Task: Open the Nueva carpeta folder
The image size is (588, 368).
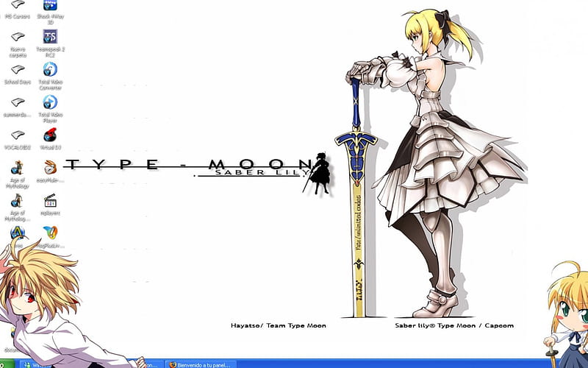Action: pos(18,44)
